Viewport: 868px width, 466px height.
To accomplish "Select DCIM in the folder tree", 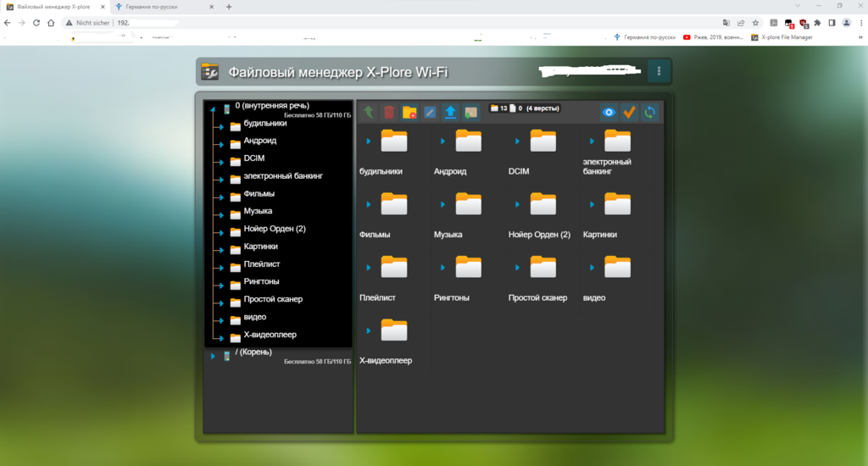I will pos(254,158).
